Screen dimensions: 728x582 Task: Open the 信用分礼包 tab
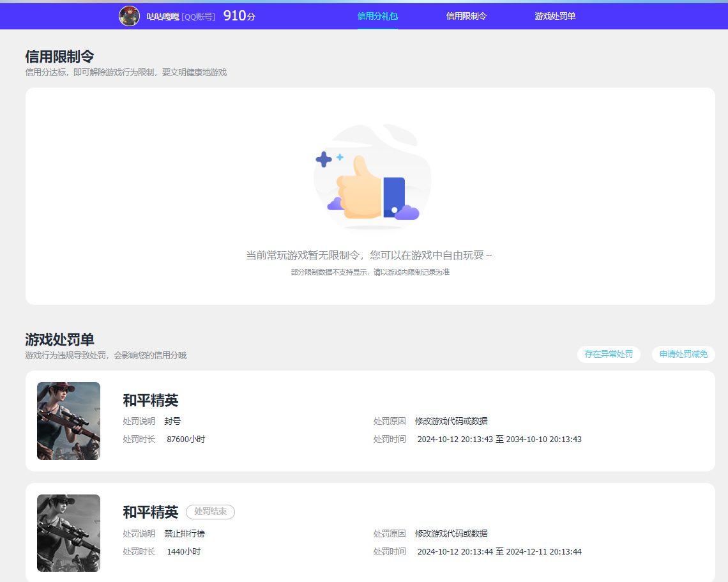click(x=377, y=16)
